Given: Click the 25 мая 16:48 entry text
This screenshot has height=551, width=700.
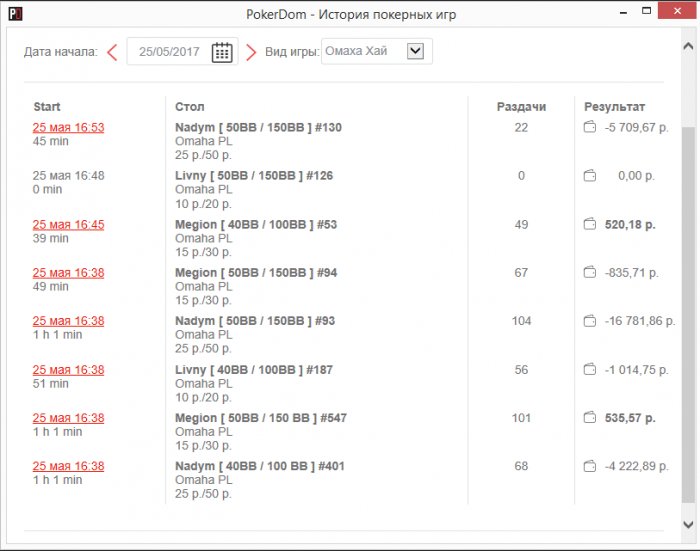Looking at the screenshot, I should [68, 175].
